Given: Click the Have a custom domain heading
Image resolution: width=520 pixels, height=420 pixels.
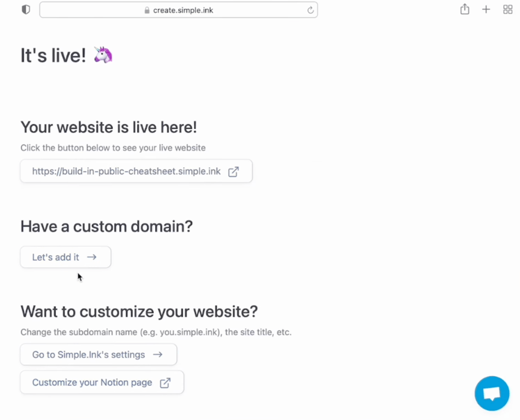Looking at the screenshot, I should point(106,226).
